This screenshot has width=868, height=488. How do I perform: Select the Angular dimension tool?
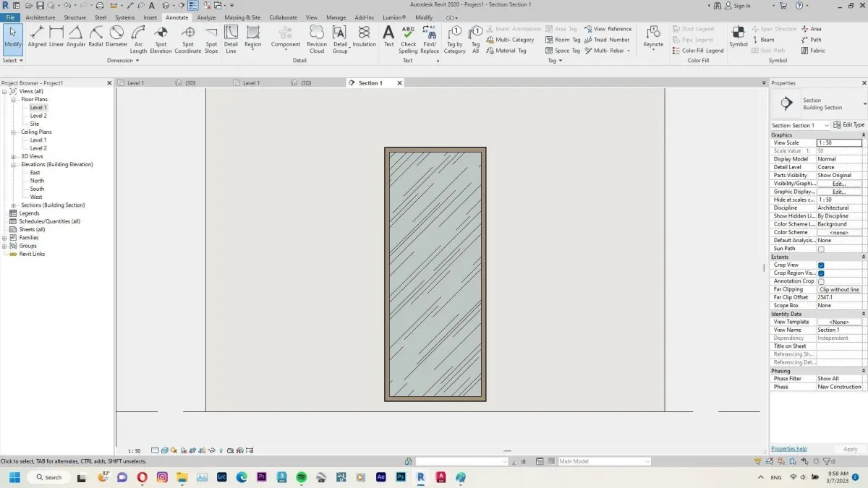[76, 38]
